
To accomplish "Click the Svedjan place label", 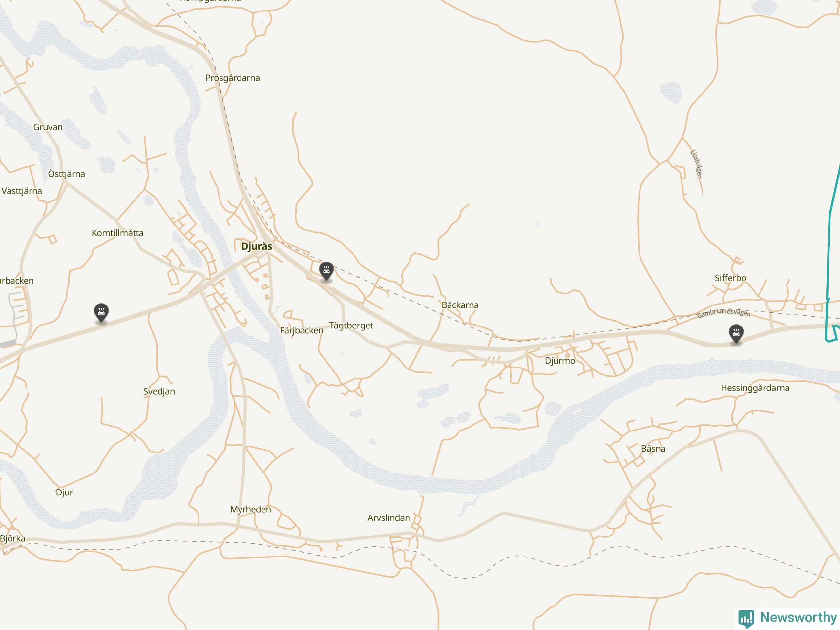I will tap(159, 391).
